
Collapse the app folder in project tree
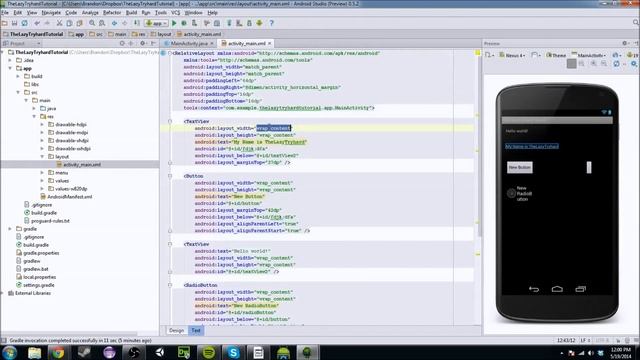(x=10, y=68)
